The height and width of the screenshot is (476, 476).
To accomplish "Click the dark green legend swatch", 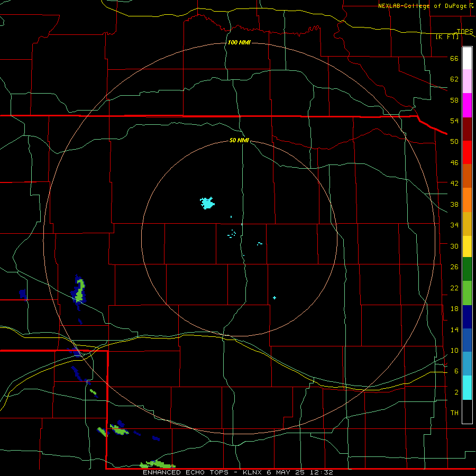I will pos(467,269).
